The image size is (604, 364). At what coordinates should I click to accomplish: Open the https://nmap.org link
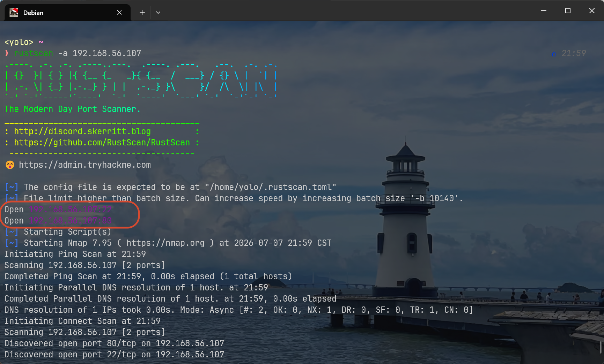165,243
